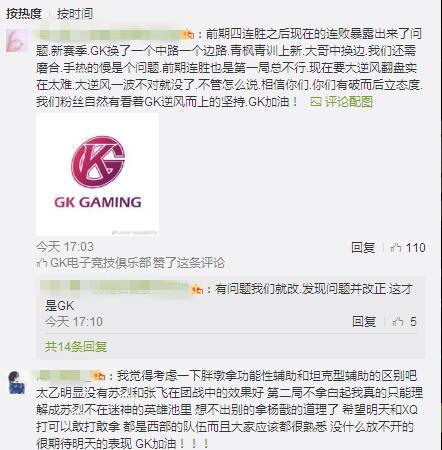Open the second commenter's avatar with dark hair

pos(17,382)
